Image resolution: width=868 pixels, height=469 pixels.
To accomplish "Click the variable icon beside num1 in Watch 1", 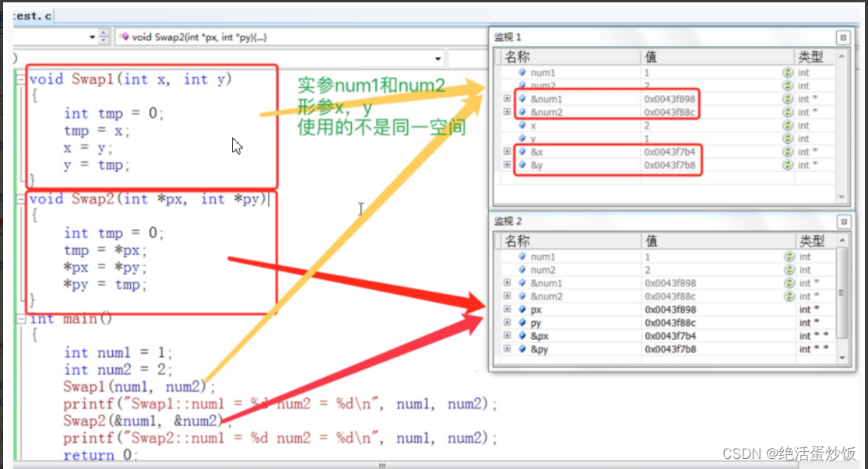I will 522,72.
